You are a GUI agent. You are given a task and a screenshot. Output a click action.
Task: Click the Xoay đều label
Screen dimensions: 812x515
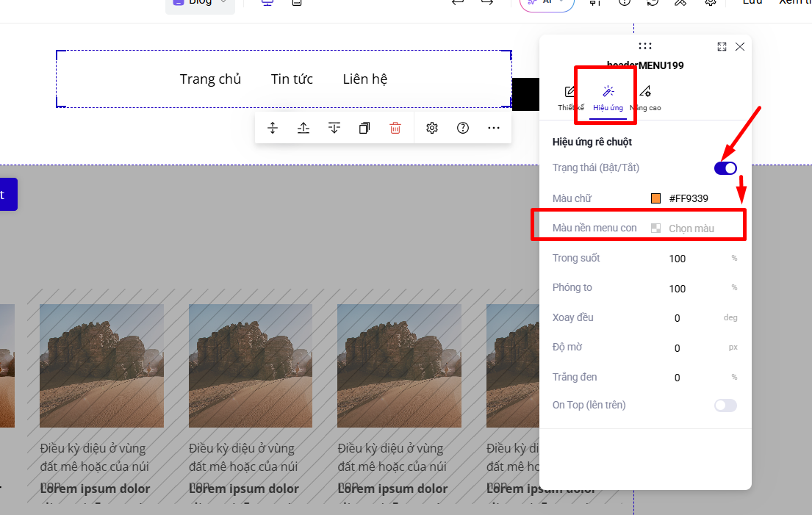(572, 317)
